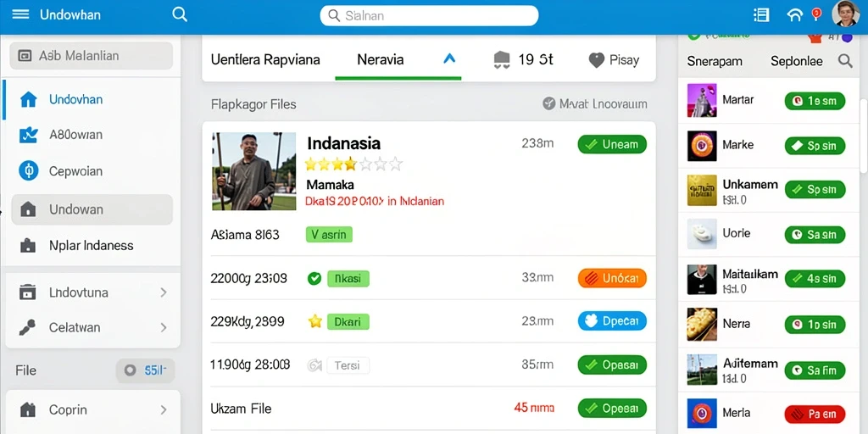Click Opear button in Ukzam File row

(x=612, y=409)
